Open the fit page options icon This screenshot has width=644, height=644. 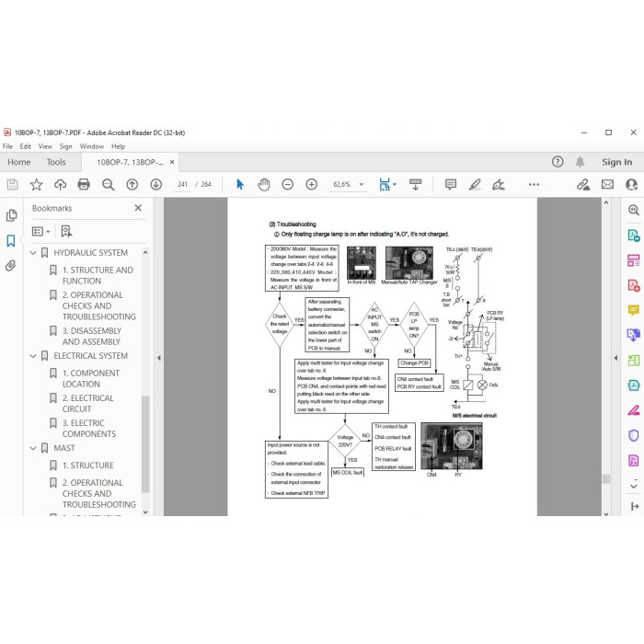385,184
